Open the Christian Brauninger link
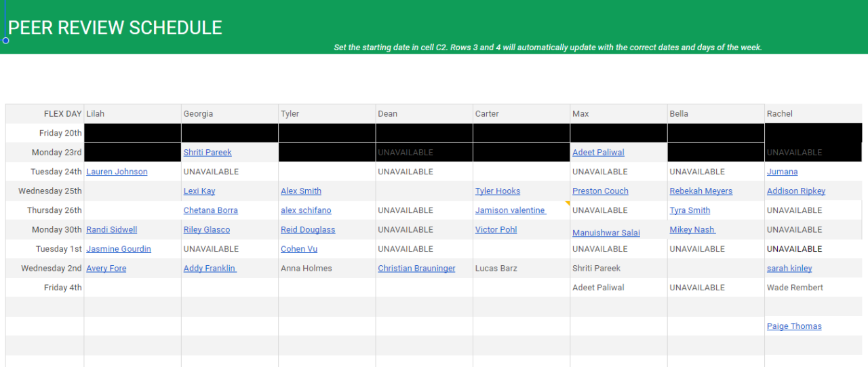868x367 pixels. [x=416, y=269]
